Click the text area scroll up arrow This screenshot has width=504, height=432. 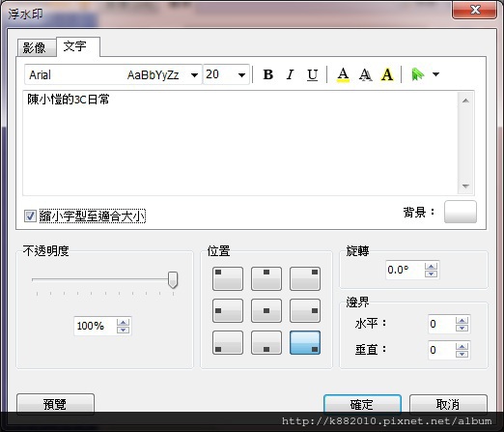pyautogui.click(x=465, y=101)
